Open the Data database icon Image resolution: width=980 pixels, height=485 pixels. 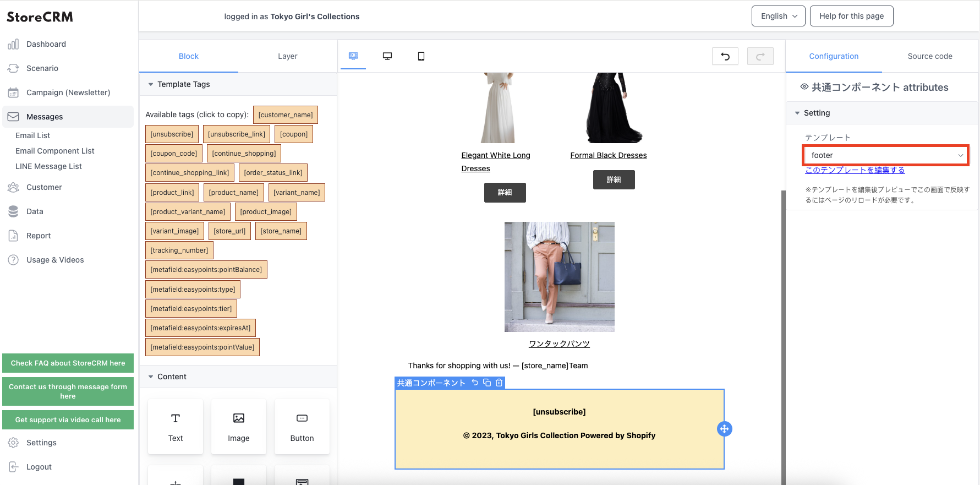point(13,211)
